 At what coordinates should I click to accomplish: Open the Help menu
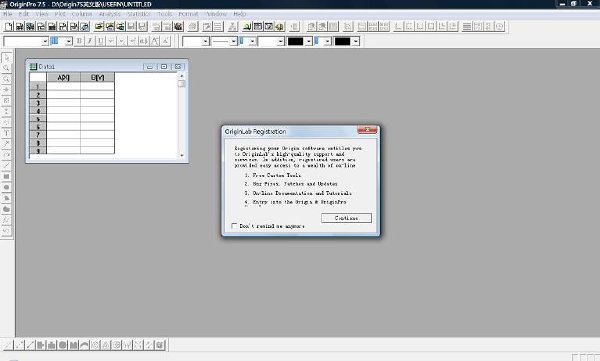[240, 14]
